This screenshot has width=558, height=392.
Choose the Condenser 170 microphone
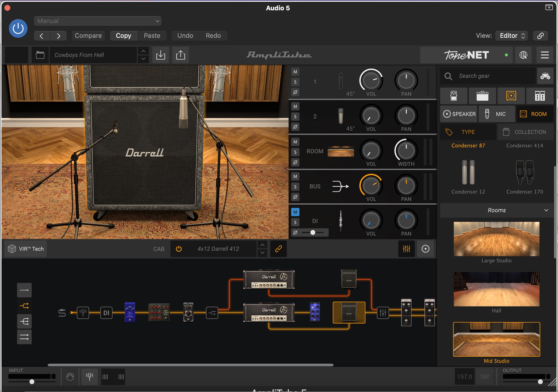click(x=525, y=177)
